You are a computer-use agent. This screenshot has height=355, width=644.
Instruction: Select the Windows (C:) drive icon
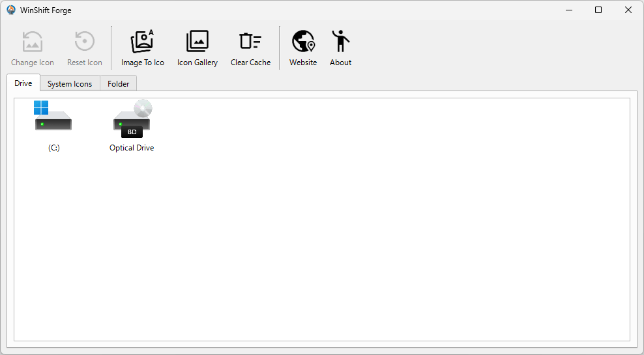pos(53,117)
